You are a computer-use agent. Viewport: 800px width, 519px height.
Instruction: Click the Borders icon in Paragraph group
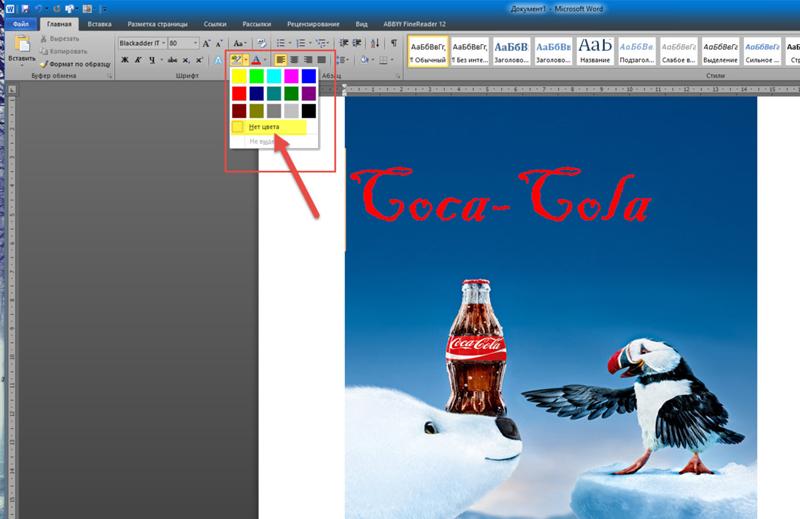(383, 60)
